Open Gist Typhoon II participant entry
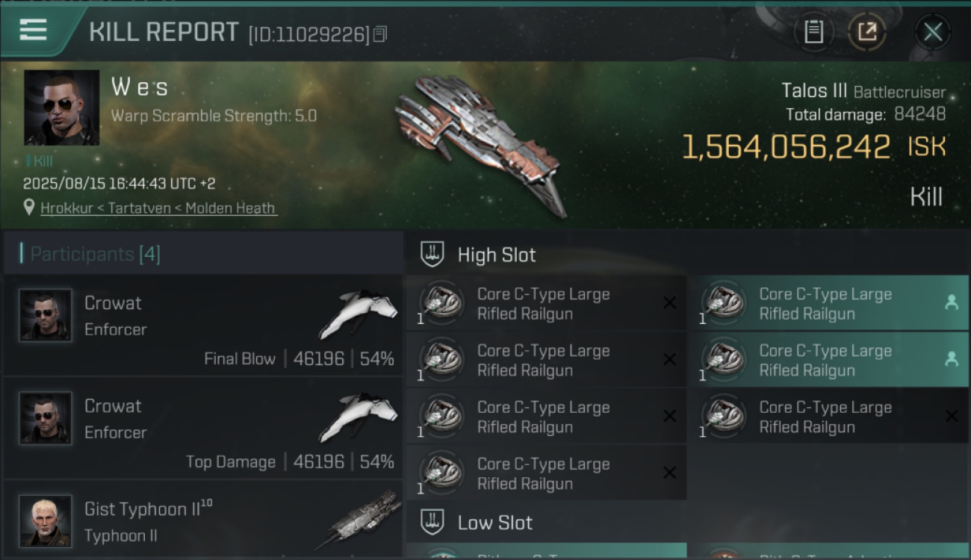 [x=202, y=520]
